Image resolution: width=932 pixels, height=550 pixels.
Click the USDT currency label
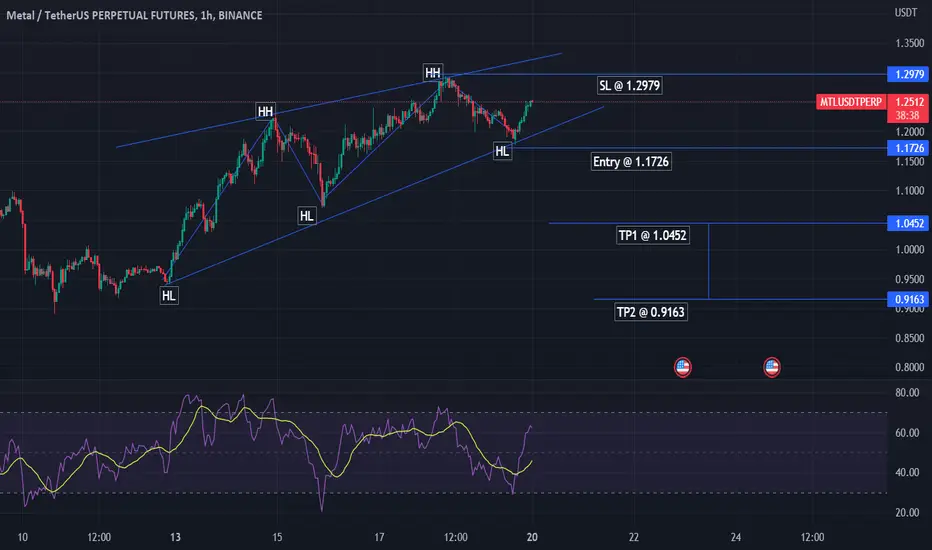tap(906, 12)
